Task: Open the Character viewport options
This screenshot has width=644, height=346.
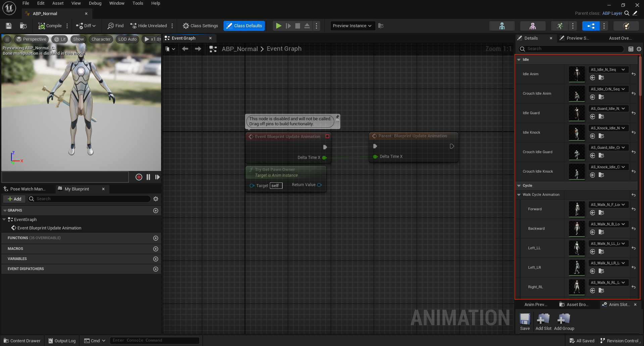Action: click(101, 39)
